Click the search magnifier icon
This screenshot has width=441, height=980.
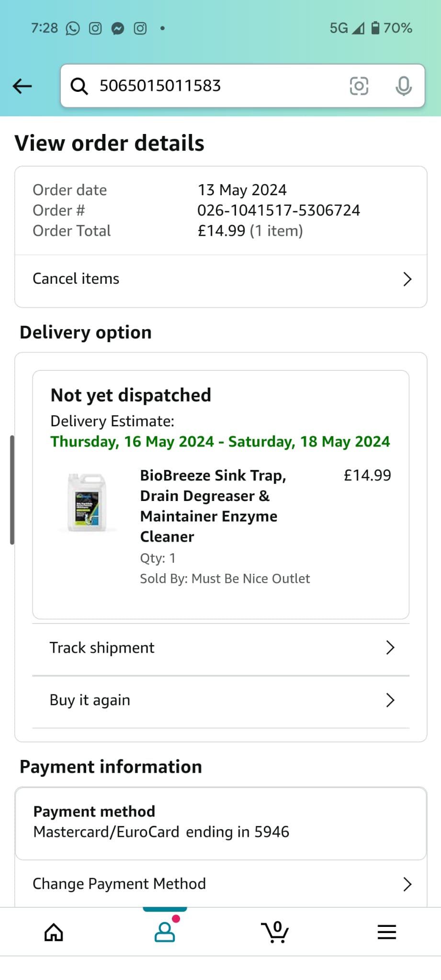point(79,86)
